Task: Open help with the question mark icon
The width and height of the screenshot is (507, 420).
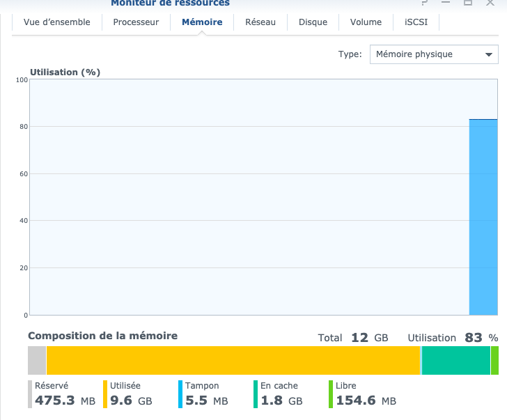Action: point(425,3)
